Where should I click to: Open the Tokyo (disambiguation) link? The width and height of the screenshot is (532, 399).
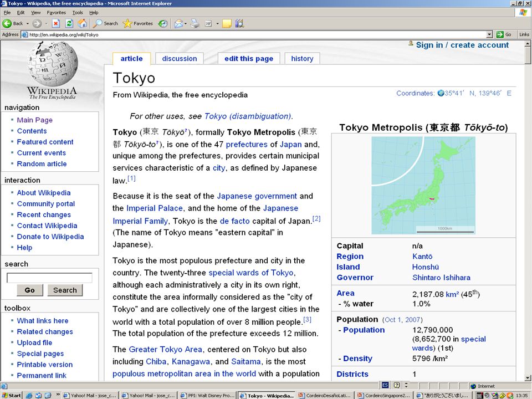(x=248, y=116)
